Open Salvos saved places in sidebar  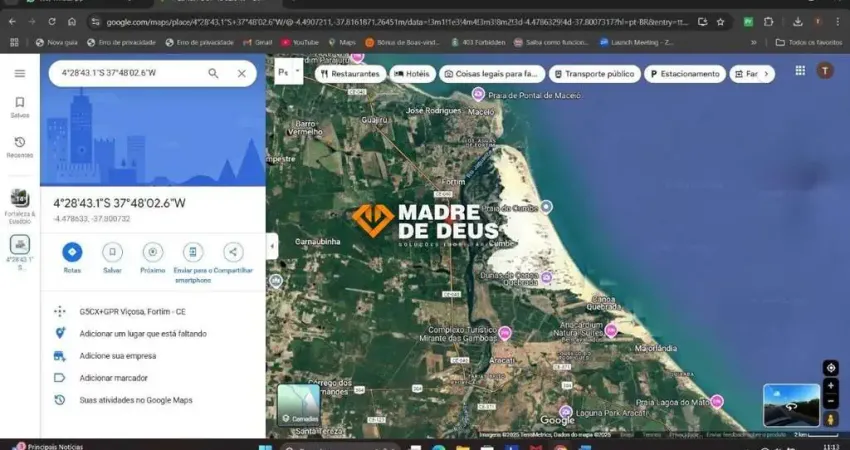[19, 103]
